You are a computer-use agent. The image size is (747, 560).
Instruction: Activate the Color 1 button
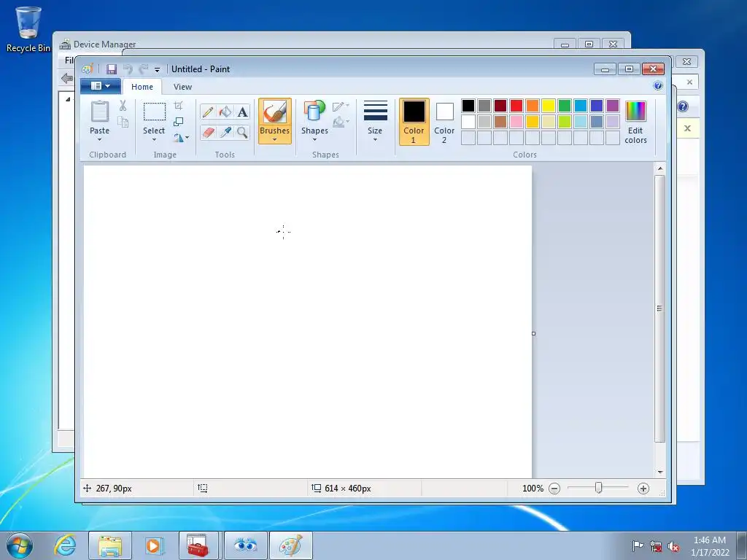tap(414, 122)
